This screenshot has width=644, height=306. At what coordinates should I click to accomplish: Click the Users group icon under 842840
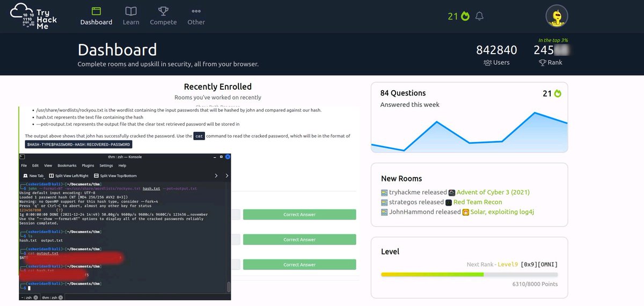pos(488,62)
